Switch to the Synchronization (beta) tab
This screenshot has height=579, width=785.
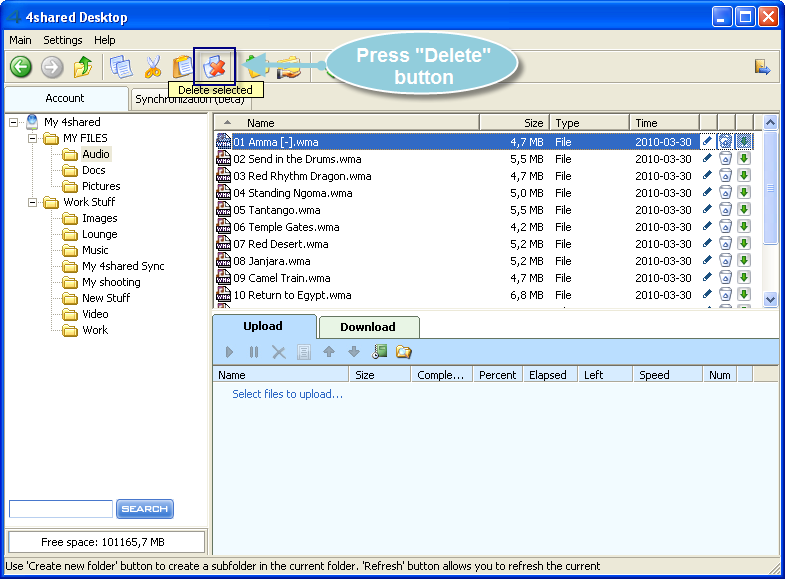[190, 99]
